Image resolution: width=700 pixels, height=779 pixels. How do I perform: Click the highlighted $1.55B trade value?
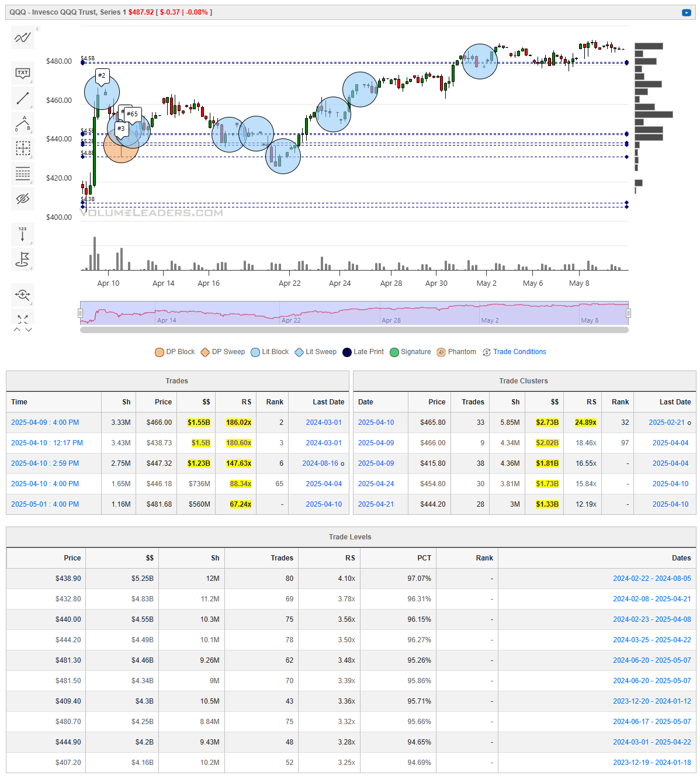tap(199, 423)
